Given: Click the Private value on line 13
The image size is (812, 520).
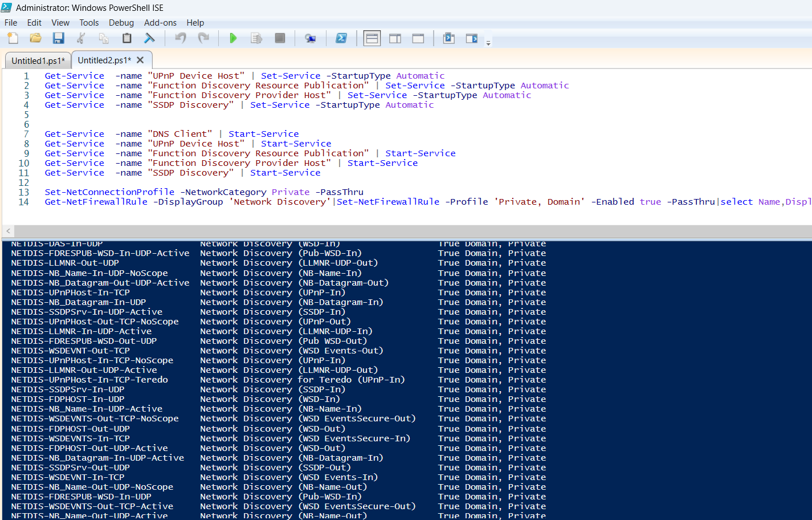Looking at the screenshot, I should 291,192.
